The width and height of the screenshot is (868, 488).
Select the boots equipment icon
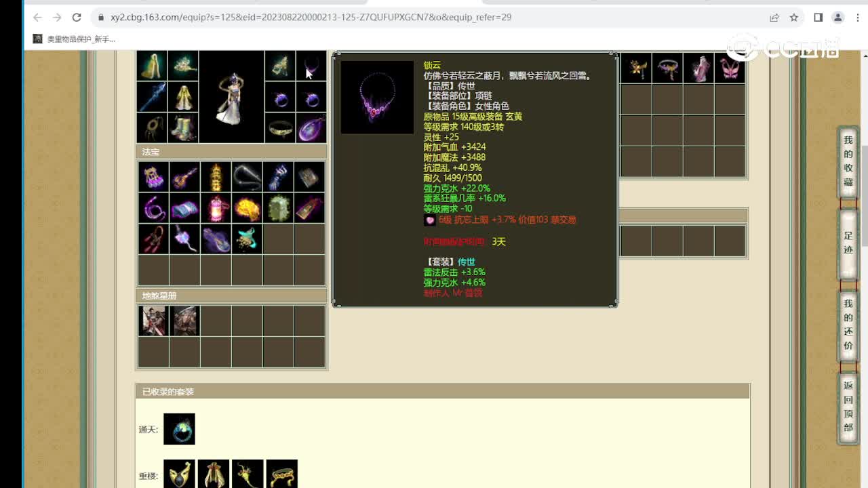(183, 127)
